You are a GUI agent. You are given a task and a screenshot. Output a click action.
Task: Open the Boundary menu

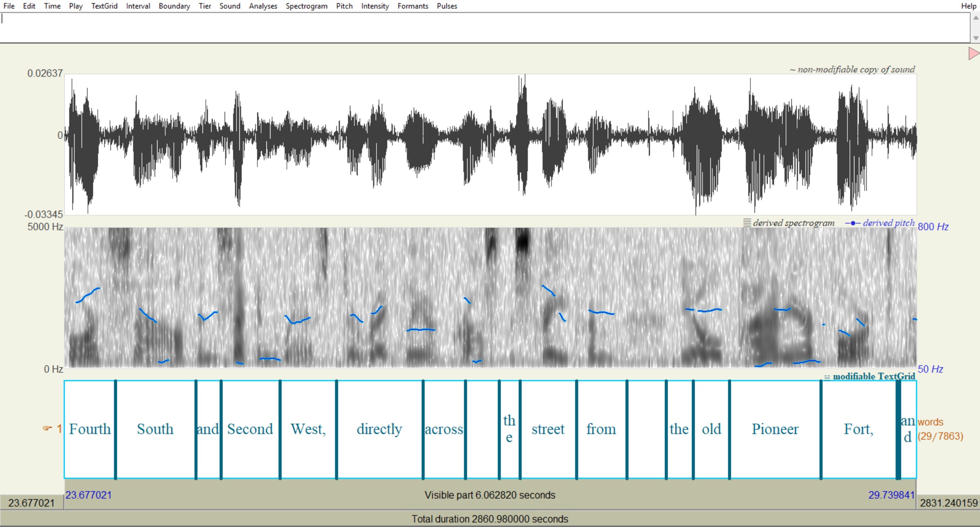(174, 6)
